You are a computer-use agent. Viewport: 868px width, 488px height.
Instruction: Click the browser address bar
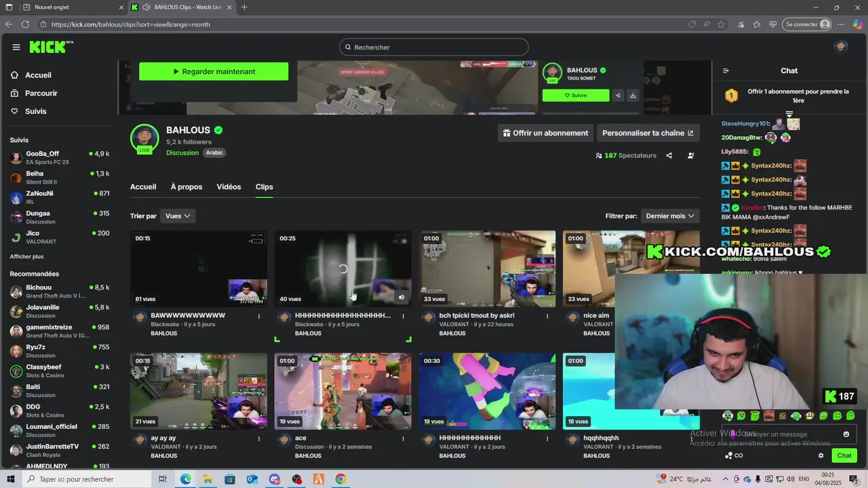(366, 24)
